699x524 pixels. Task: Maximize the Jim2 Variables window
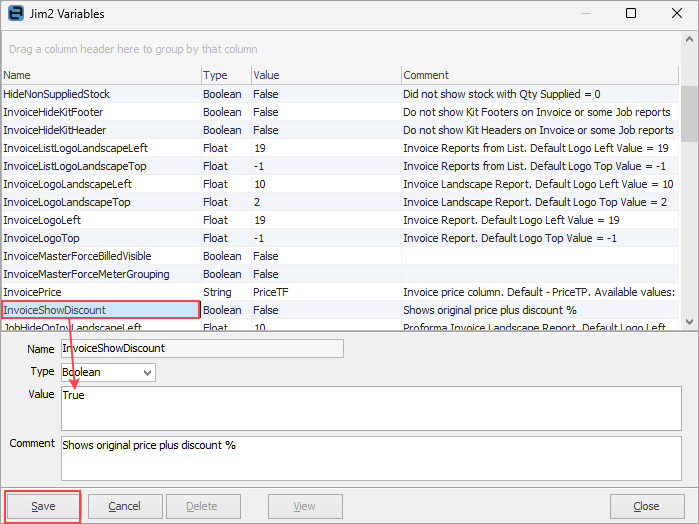point(631,14)
